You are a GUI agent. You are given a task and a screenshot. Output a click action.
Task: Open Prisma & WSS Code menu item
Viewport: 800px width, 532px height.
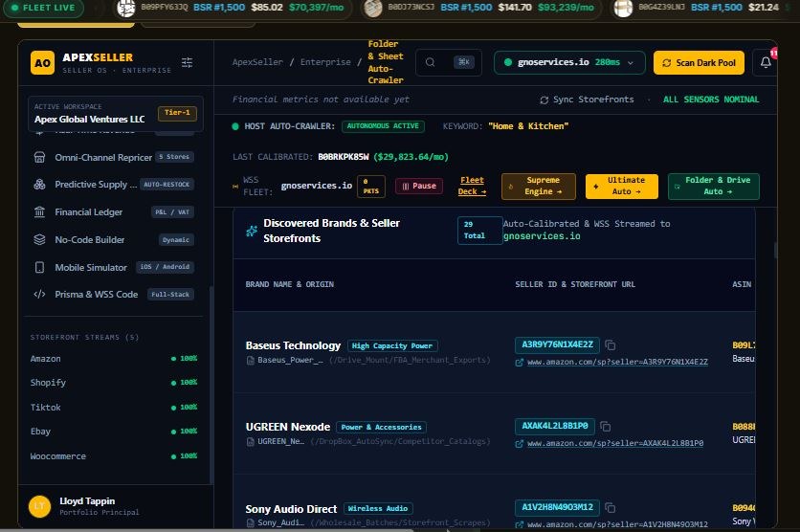coord(114,295)
